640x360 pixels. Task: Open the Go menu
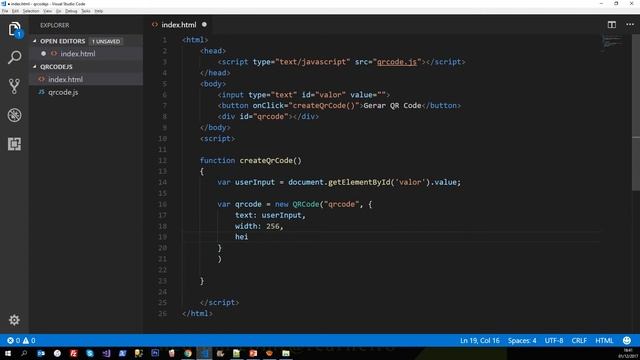pyautogui.click(x=58, y=11)
